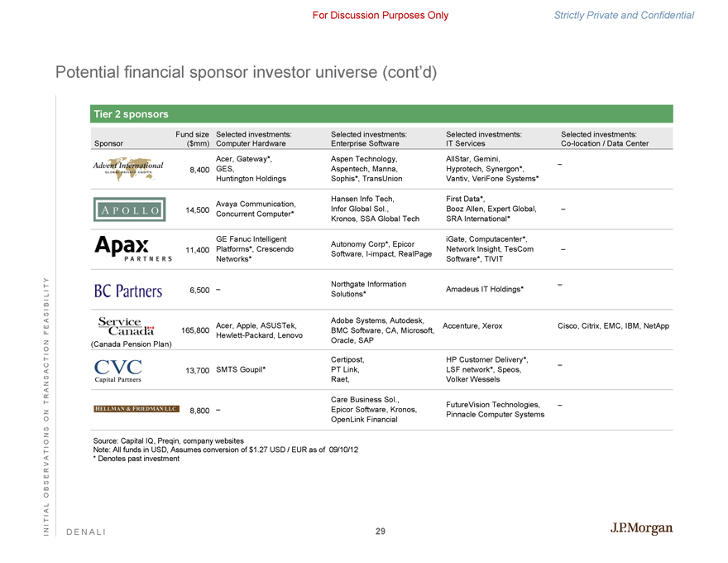Viewport: 728px width, 563px height.
Task: Select the CVC Capital Partners logo
Action: click(118, 370)
